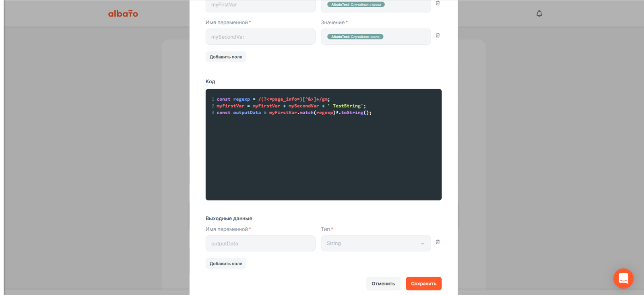Viewport: 644px width, 295px height.
Task: Delete the mySecondVar variable row
Action: click(x=438, y=35)
